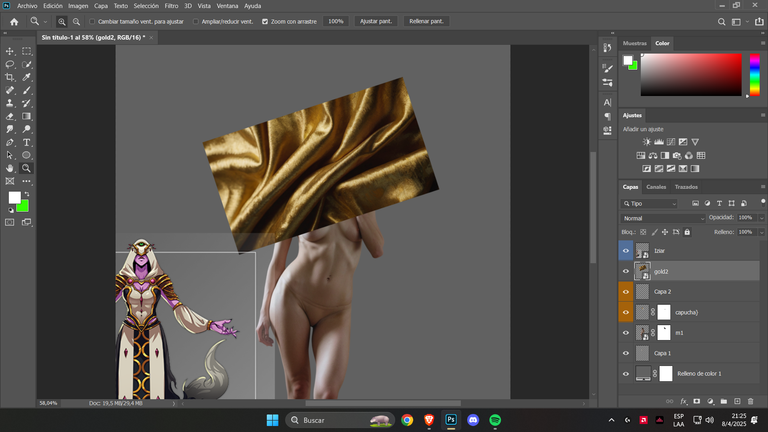Open Zoom tool preset dropdown arrow

click(x=45, y=22)
